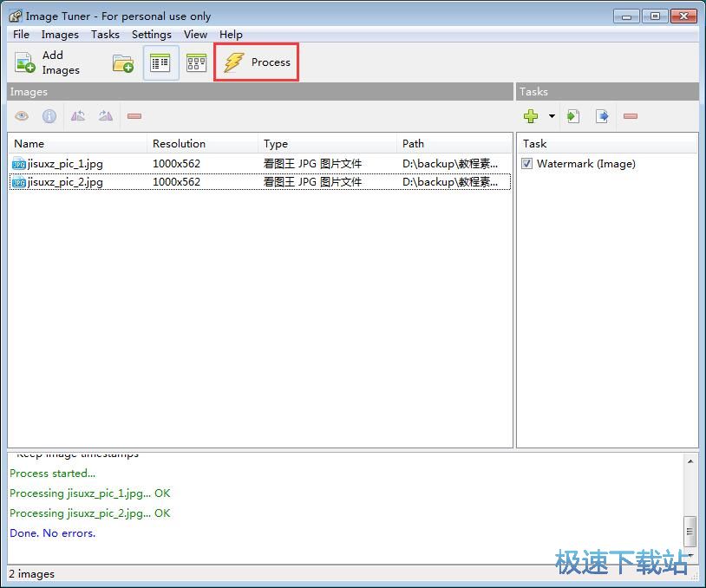This screenshot has width=706, height=588.
Task: Open the Tasks menu
Action: [105, 34]
